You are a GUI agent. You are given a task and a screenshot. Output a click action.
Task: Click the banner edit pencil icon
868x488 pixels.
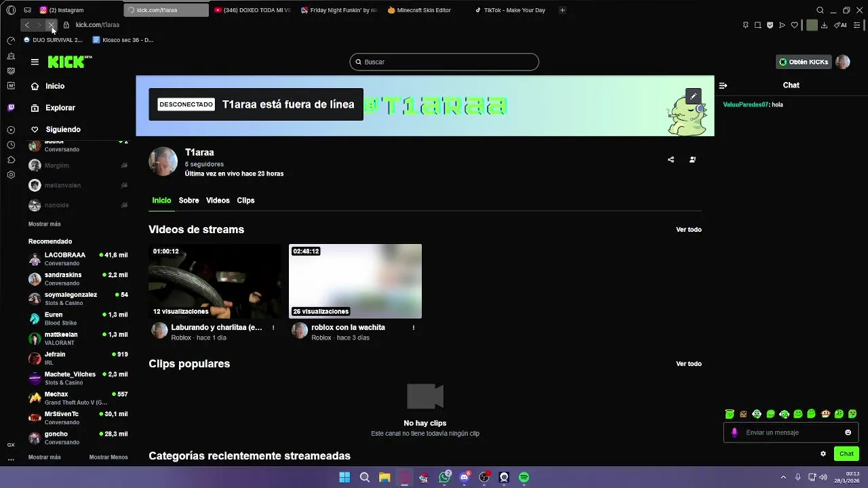(x=693, y=96)
